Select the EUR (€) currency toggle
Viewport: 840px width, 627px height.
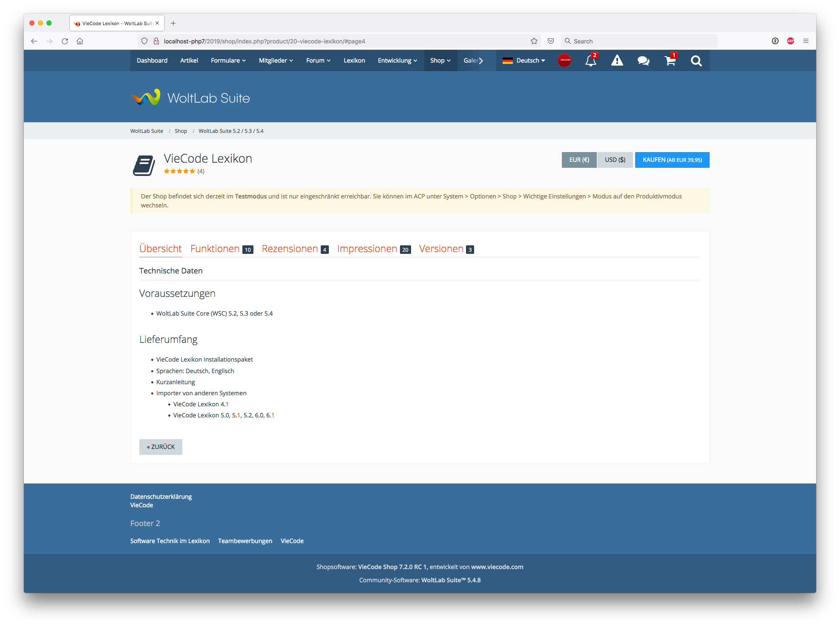pos(579,160)
